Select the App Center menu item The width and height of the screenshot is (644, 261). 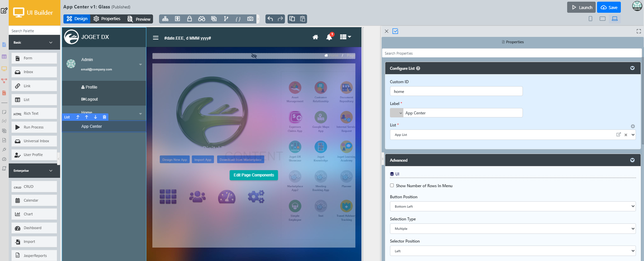pyautogui.click(x=104, y=126)
